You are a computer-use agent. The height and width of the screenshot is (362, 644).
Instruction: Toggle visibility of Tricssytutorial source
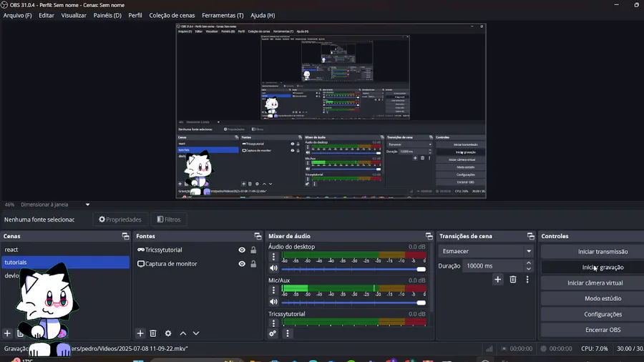(x=242, y=250)
